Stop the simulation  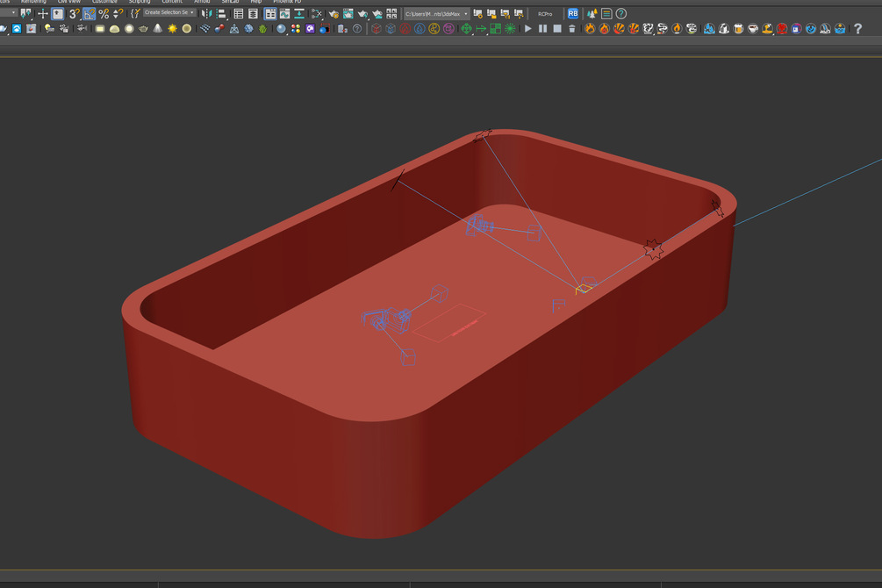tap(557, 29)
